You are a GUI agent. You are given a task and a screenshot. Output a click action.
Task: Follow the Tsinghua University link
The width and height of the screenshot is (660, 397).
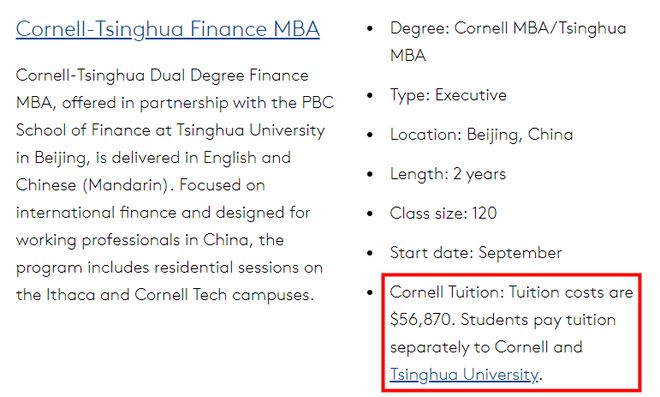[464, 374]
